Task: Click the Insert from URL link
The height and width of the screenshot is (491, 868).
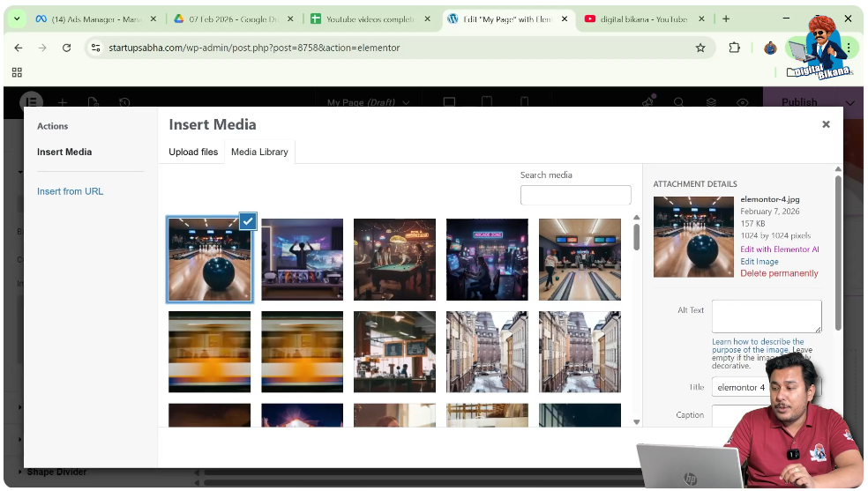Action: (70, 191)
